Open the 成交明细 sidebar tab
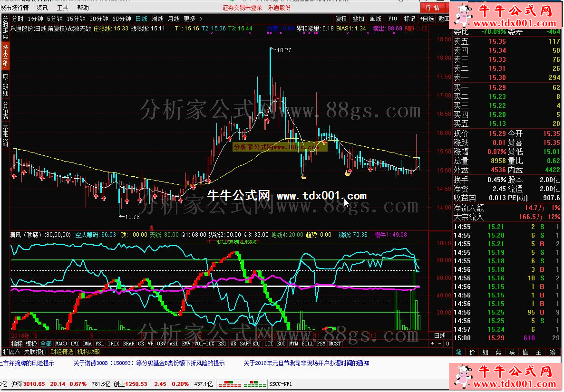The image size is (564, 392). click(5, 85)
